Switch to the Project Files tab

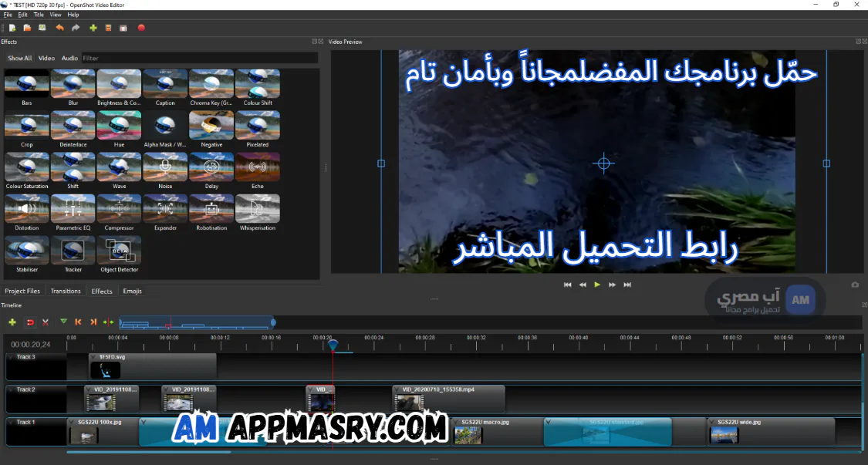click(22, 291)
